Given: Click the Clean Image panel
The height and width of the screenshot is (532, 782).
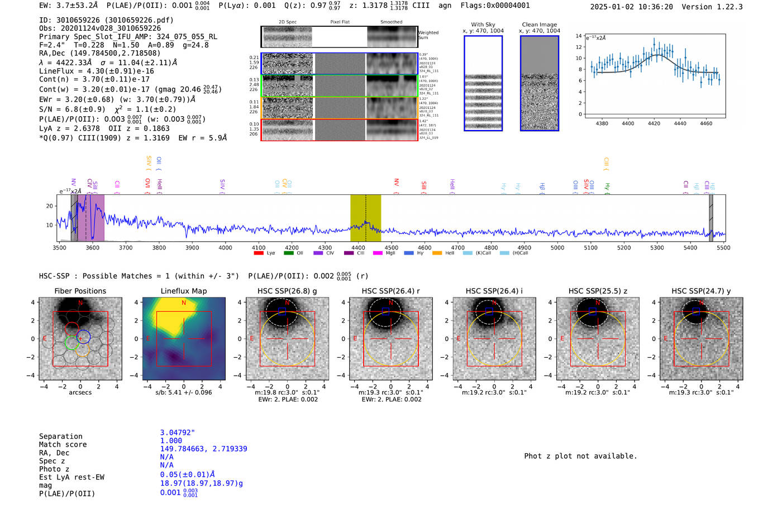Looking at the screenshot, I should point(540,83).
